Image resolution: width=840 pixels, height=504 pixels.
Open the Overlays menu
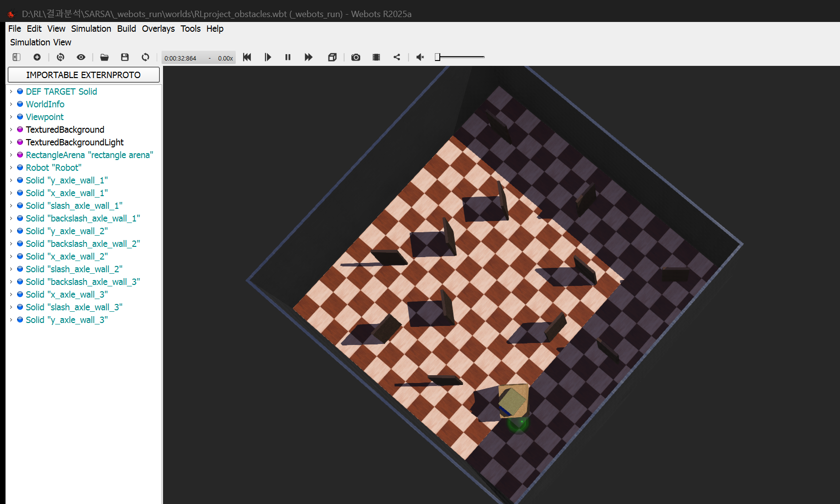(158, 29)
